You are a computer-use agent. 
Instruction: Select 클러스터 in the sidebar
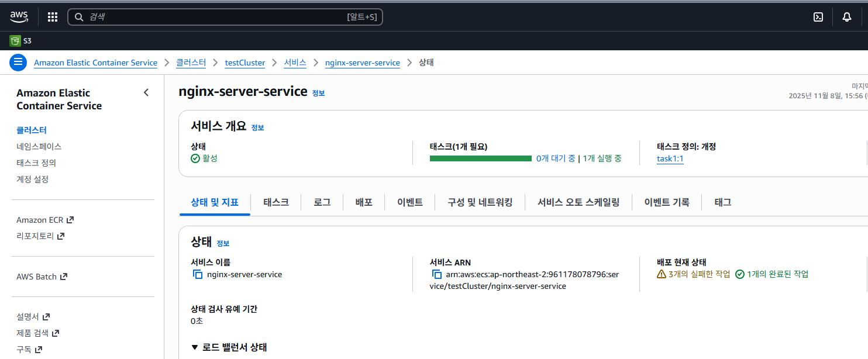coord(32,130)
